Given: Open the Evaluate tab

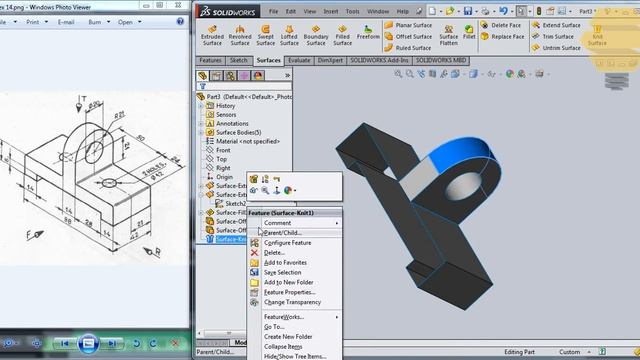Looking at the screenshot, I should (299, 60).
